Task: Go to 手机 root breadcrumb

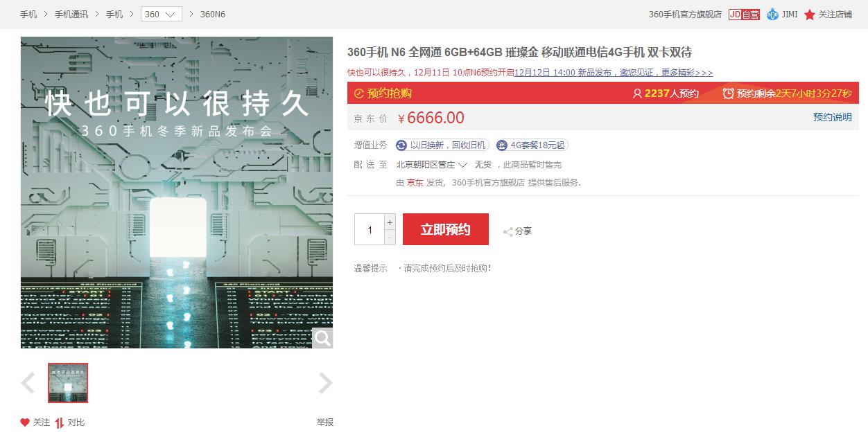Action: pos(28,15)
